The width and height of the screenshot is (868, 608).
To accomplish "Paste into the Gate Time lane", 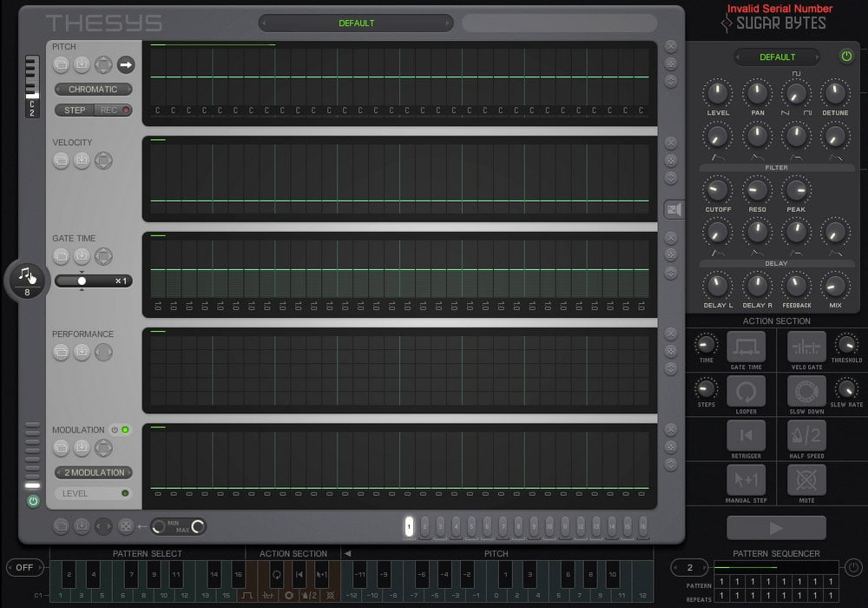I will click(x=82, y=256).
